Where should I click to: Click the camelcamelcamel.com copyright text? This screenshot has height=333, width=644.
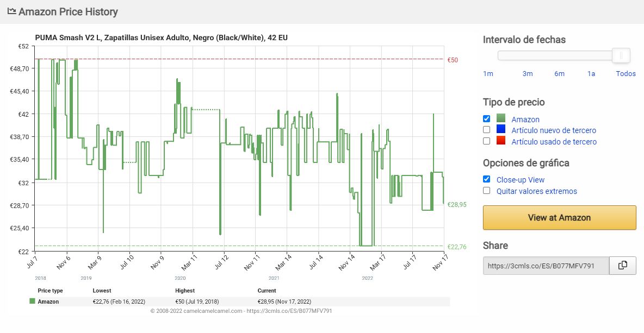tap(241, 311)
